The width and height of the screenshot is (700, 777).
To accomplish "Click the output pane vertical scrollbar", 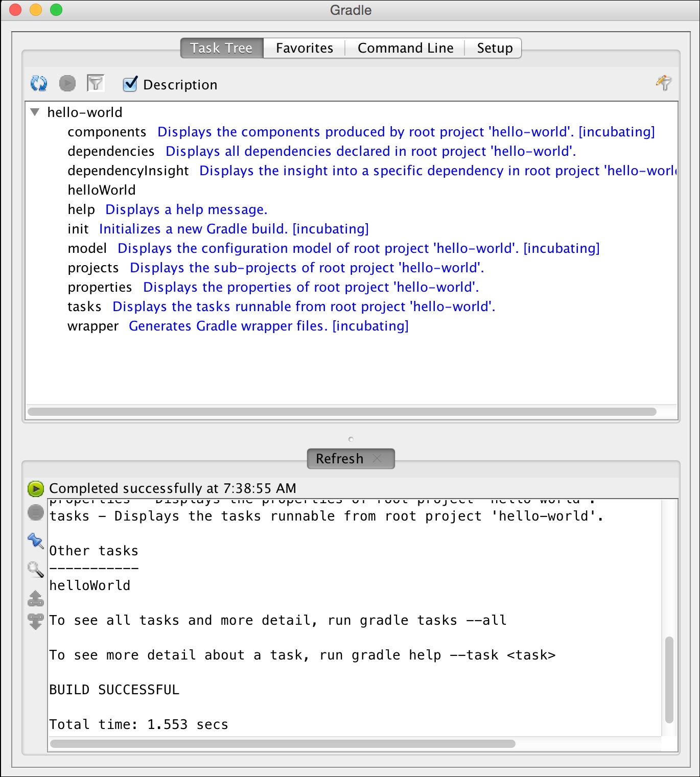I will tap(669, 679).
